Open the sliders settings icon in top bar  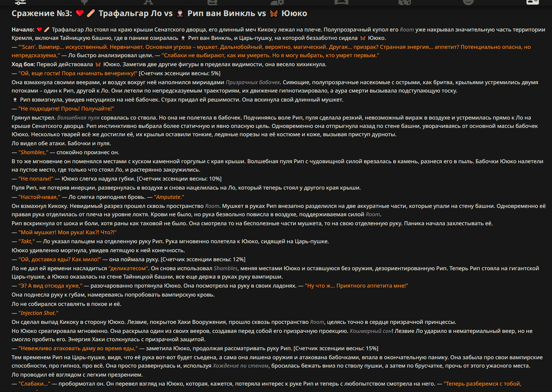(x=20, y=2)
